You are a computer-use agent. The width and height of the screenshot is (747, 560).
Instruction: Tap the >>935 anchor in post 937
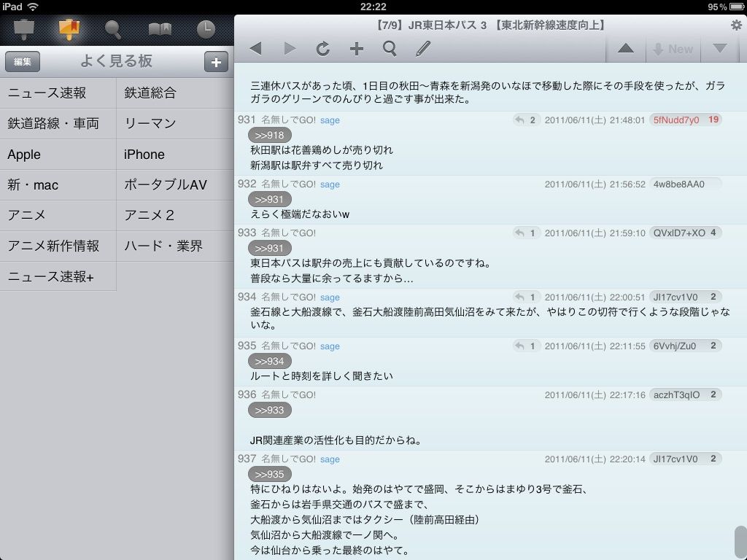[x=270, y=474]
